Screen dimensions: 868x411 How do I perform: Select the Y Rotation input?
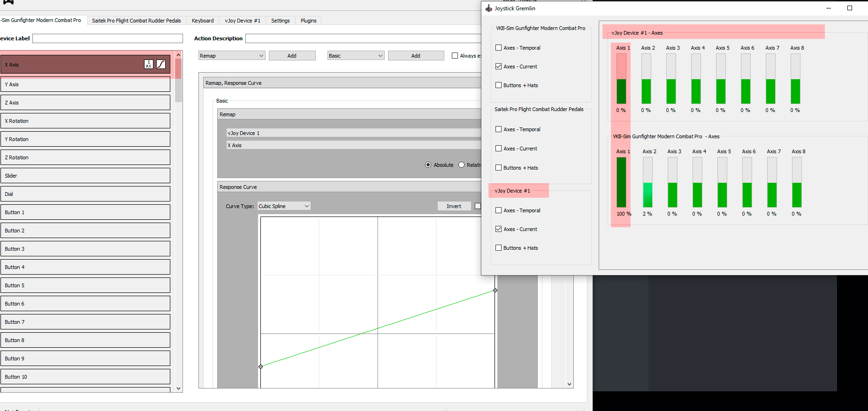tap(85, 139)
